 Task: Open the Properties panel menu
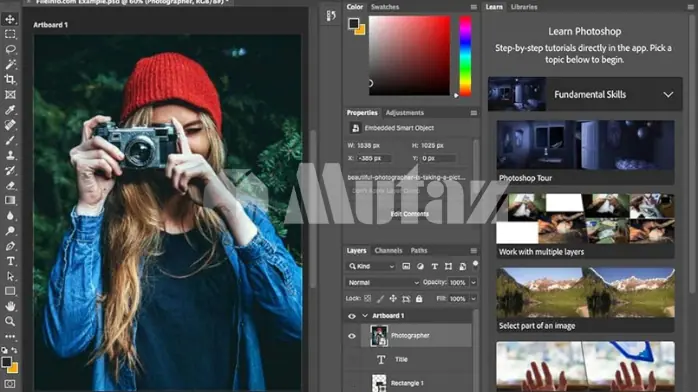[473, 113]
